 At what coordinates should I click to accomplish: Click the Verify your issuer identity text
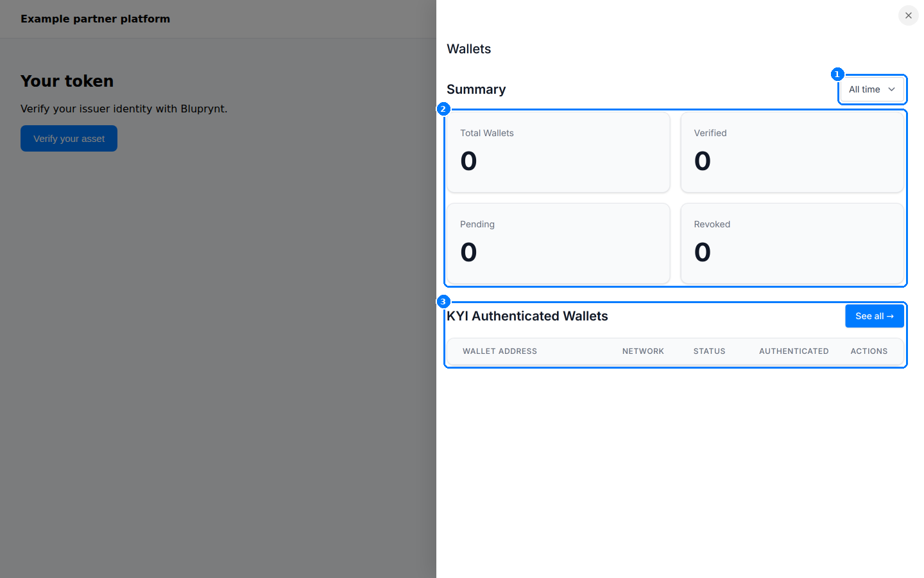pos(124,109)
